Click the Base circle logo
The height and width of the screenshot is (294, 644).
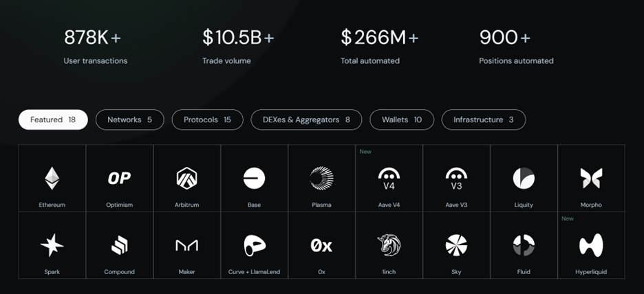254,179
